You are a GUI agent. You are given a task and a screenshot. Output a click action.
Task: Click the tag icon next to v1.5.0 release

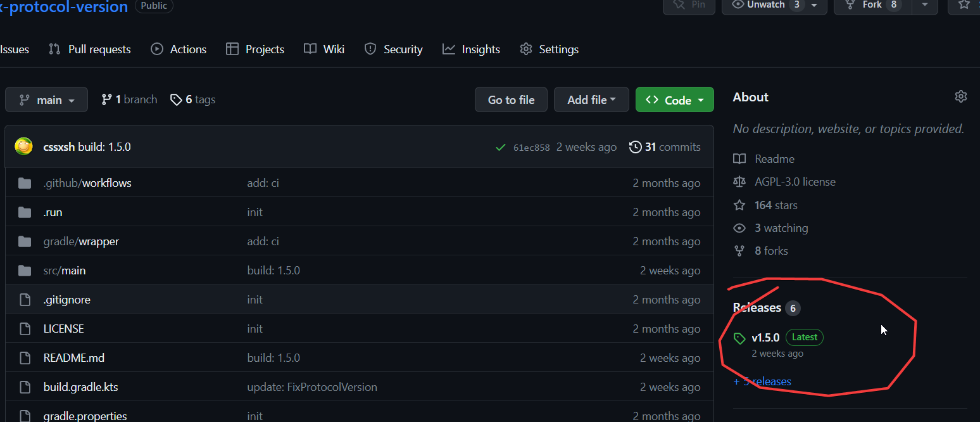739,337
